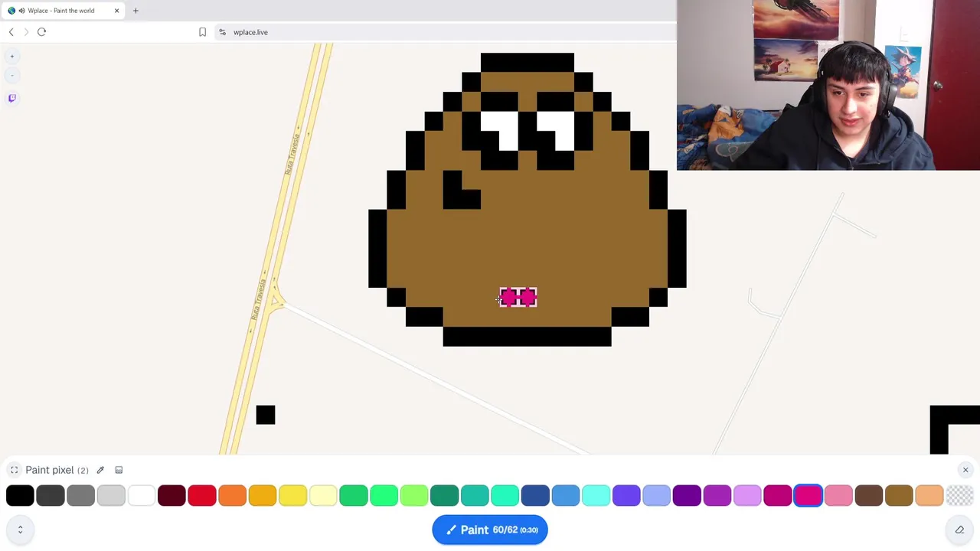Select the dark magenta color swatch
Screen dimensions: 980x551
(778, 496)
